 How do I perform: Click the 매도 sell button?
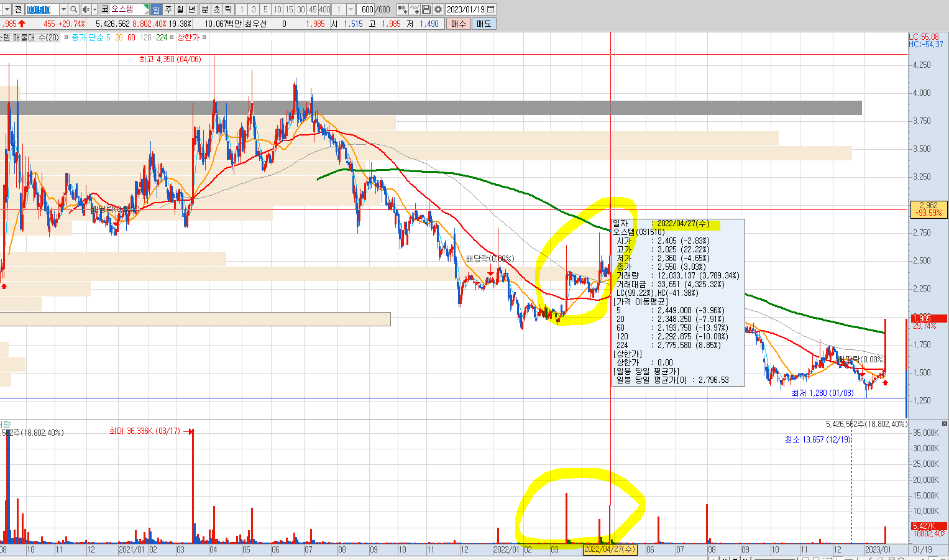tap(484, 24)
